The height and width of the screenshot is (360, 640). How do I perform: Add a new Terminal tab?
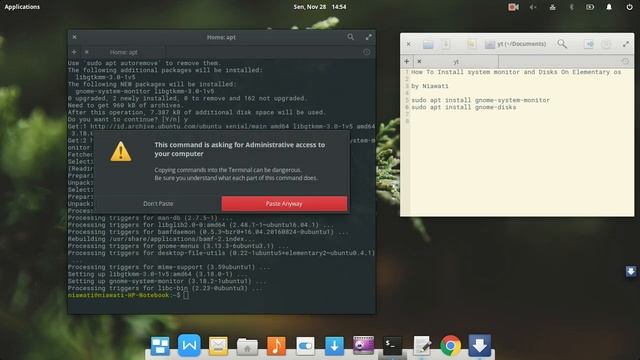tap(74, 52)
